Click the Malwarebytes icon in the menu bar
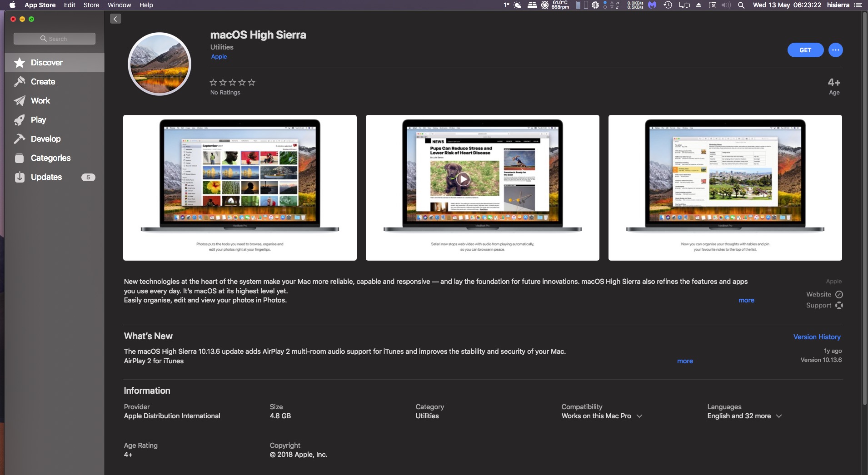Screen dimensions: 868x475 coord(652,5)
